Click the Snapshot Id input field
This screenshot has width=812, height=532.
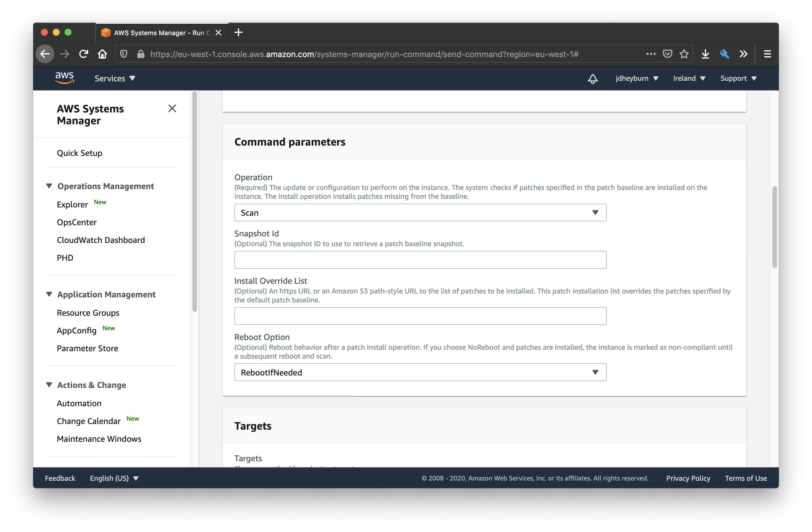point(420,260)
